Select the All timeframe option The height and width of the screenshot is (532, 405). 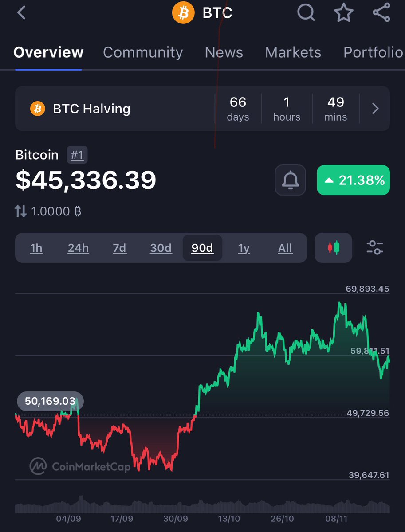pyautogui.click(x=285, y=248)
